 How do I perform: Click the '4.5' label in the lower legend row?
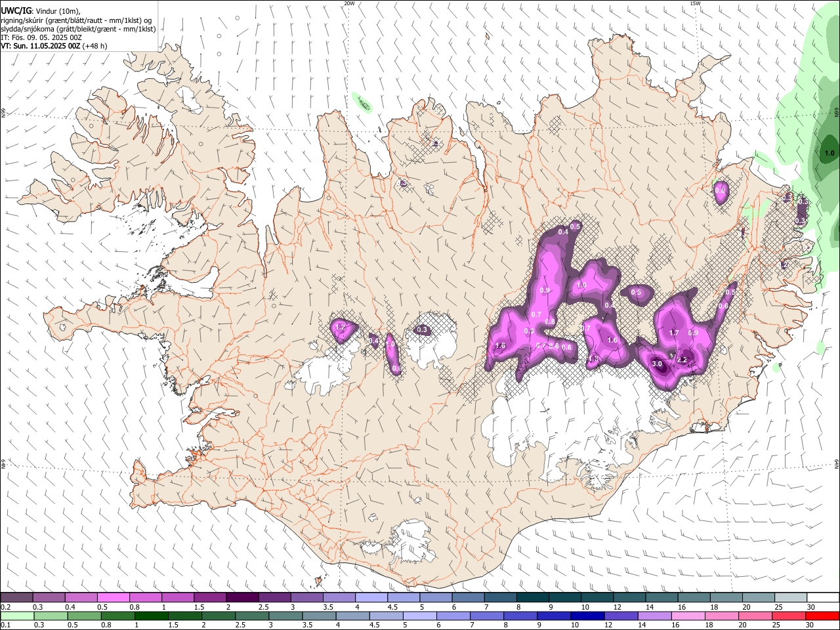(374, 625)
